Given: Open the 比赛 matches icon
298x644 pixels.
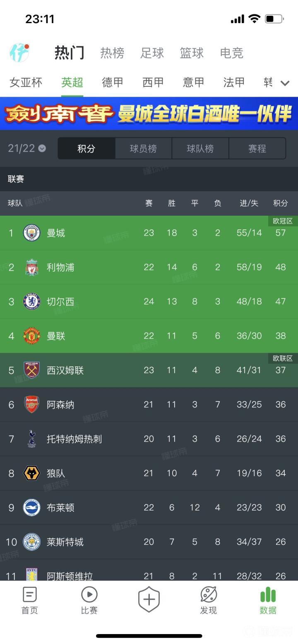Looking at the screenshot, I should 89,595.
